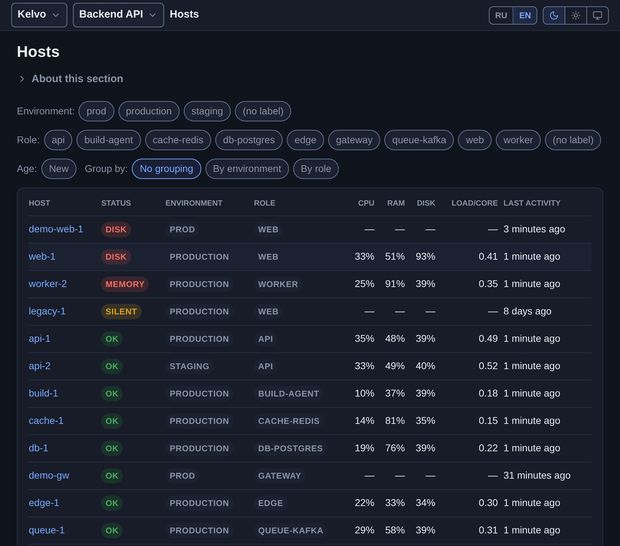Toggle the production environment filter
Screen dimensions: 620x546
pyautogui.click(x=149, y=111)
